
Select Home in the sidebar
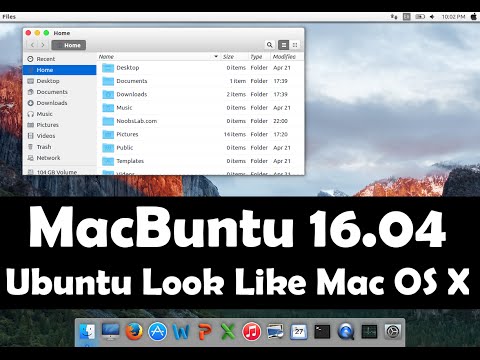coord(59,70)
